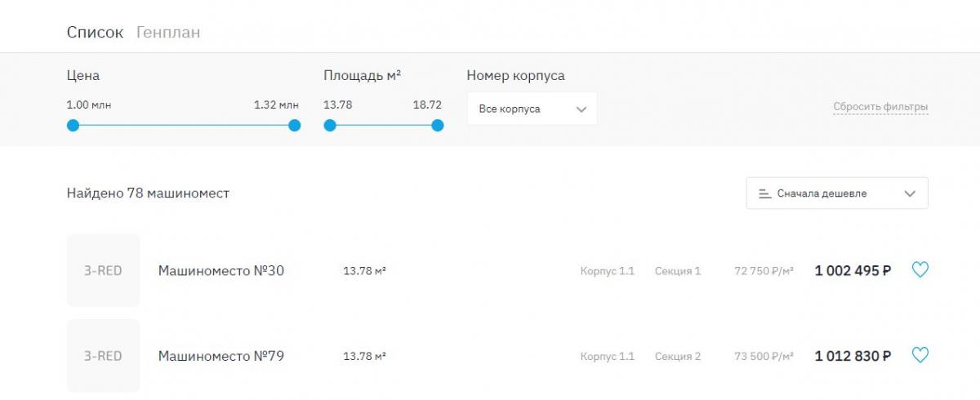Open Машиноместо №30 listing title

click(221, 270)
